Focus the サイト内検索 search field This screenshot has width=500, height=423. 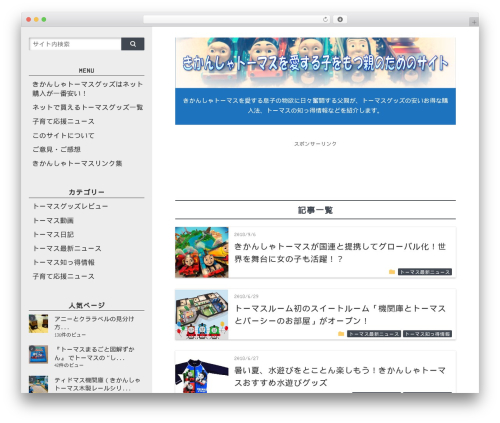[75, 44]
